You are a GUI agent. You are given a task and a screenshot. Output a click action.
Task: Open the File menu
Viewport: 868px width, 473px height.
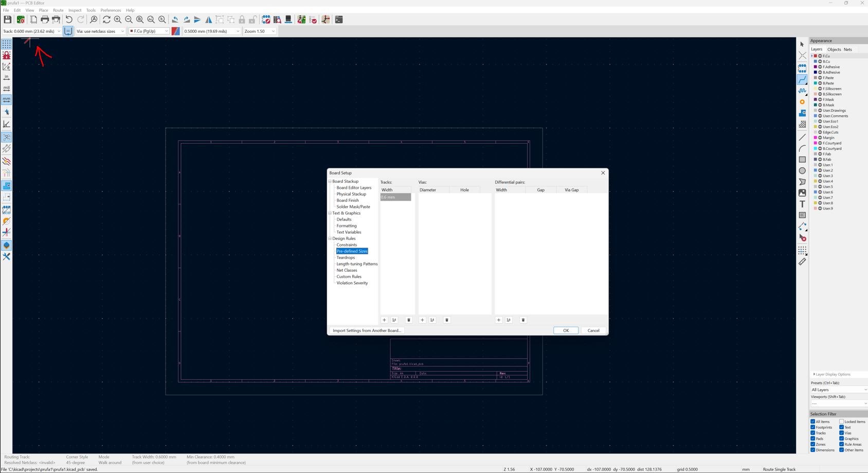coord(6,10)
